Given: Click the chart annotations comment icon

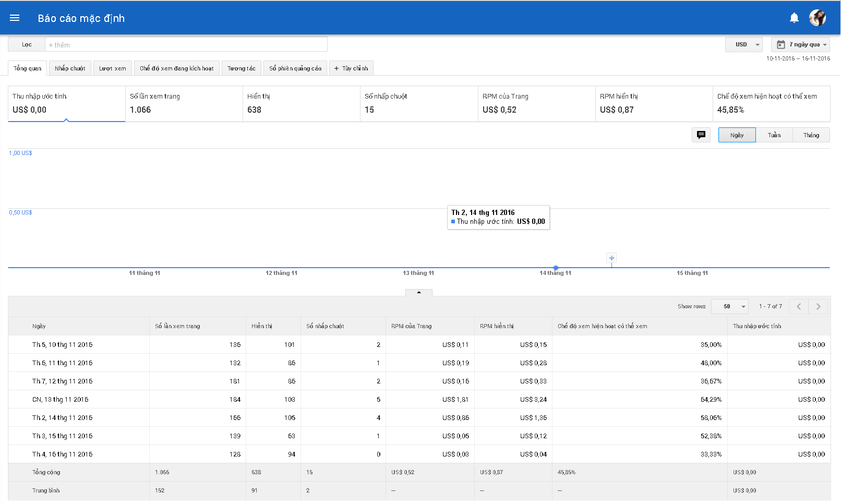Looking at the screenshot, I should click(701, 135).
